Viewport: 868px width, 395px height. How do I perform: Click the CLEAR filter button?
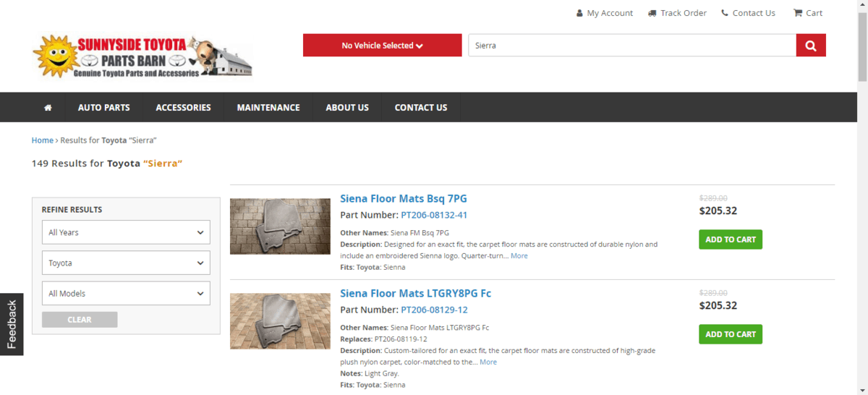80,320
